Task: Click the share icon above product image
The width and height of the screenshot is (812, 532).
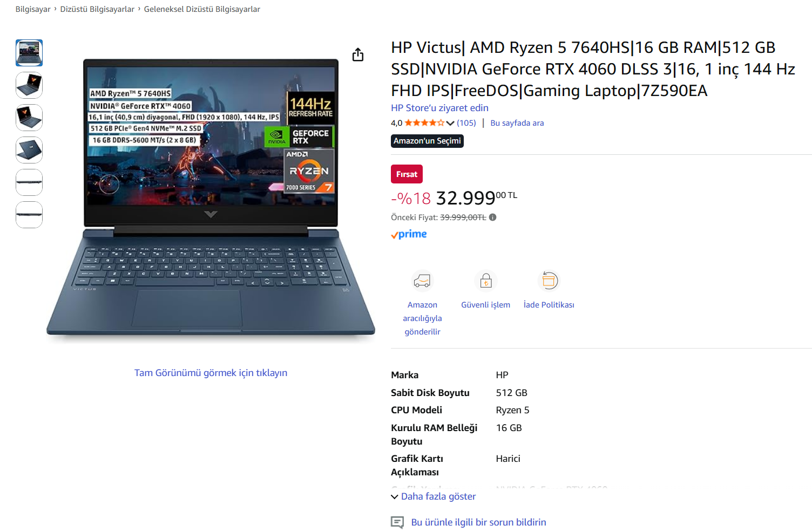Action: point(358,54)
